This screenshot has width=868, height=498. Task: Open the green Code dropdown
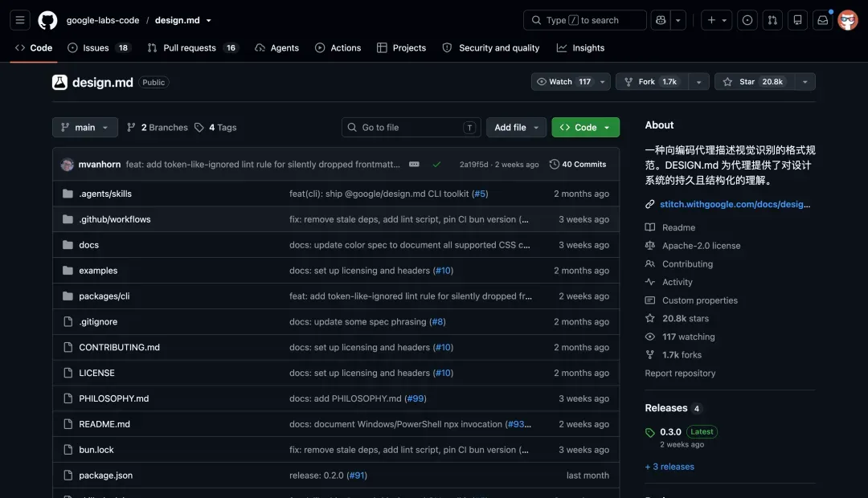tap(586, 127)
